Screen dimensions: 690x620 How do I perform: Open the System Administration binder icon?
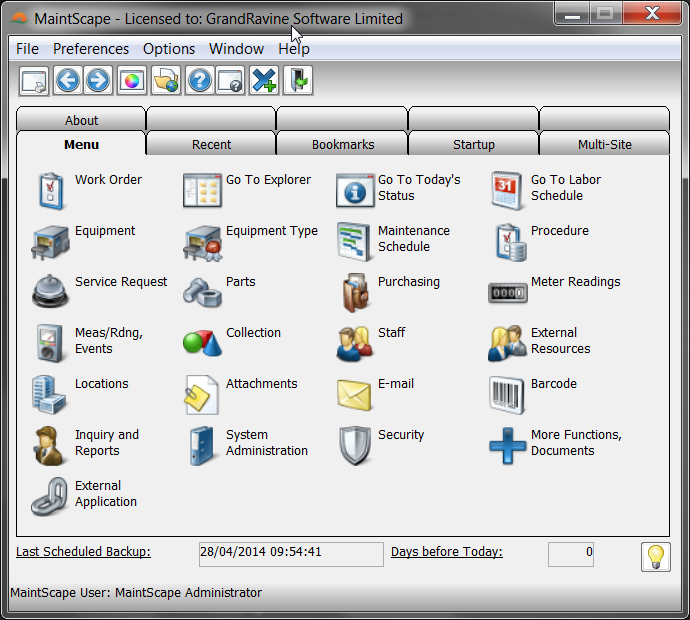tap(202, 446)
